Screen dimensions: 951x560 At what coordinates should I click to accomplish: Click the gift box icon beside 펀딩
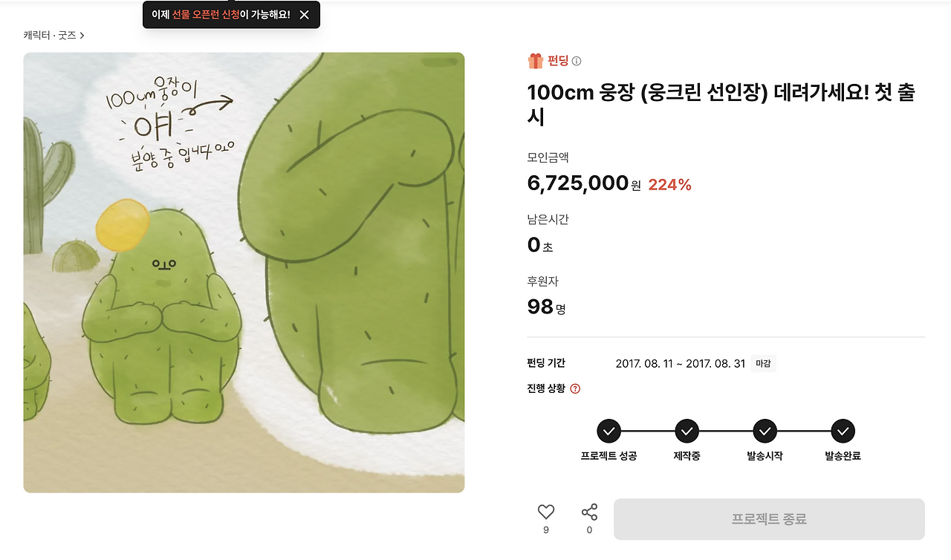coord(536,61)
